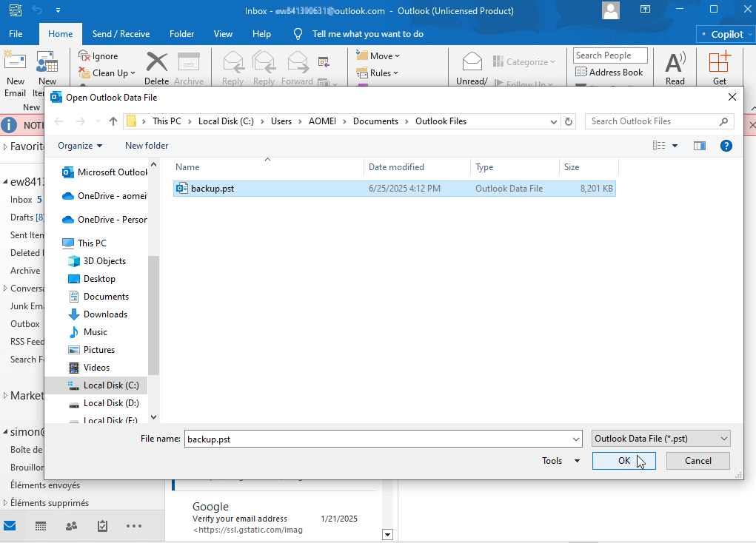The width and height of the screenshot is (756, 543).
Task: Click the Users breadcrumb in path
Action: point(281,121)
